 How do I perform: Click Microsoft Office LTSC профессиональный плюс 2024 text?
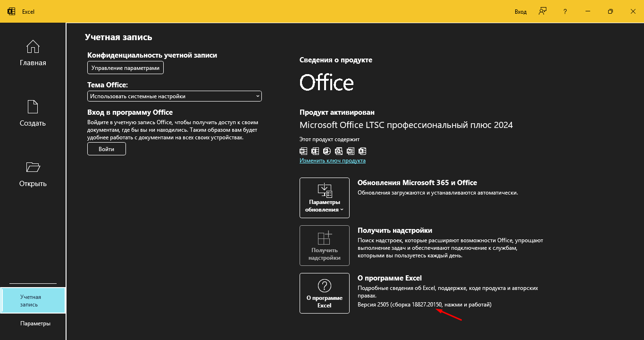coord(406,125)
